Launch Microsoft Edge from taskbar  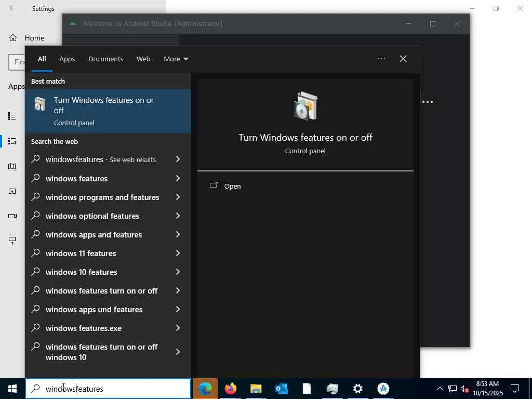[x=205, y=389]
